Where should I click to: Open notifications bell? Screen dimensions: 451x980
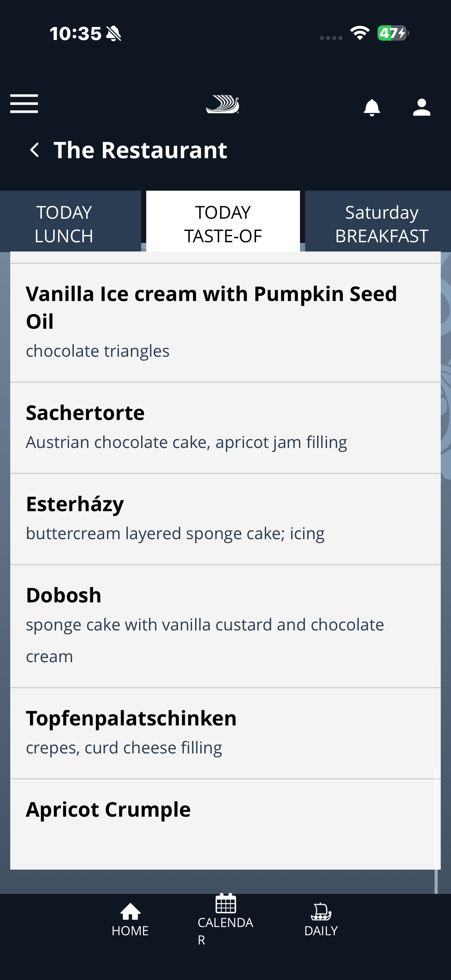point(371,107)
